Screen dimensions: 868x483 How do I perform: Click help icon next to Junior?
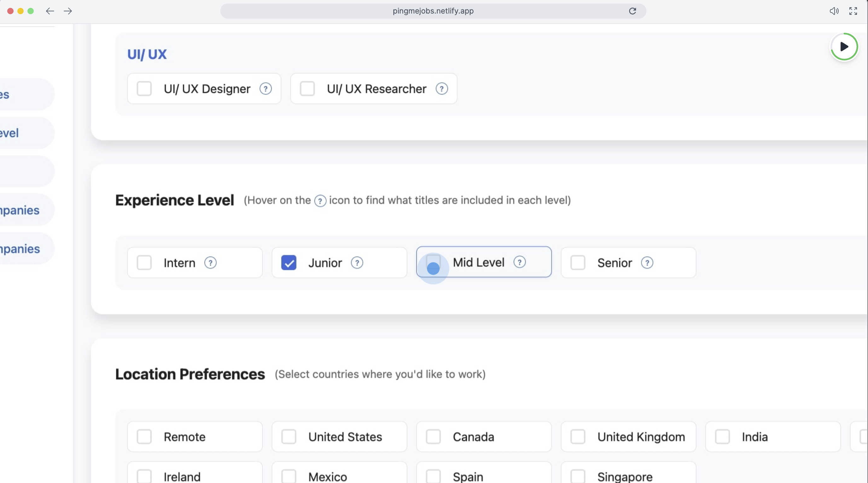[357, 263]
